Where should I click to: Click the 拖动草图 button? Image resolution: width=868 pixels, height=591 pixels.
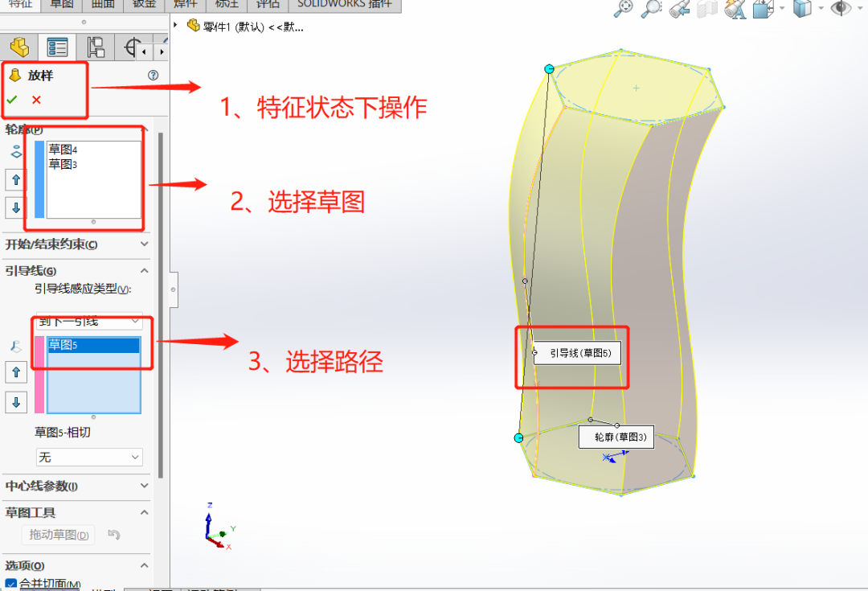[57, 535]
